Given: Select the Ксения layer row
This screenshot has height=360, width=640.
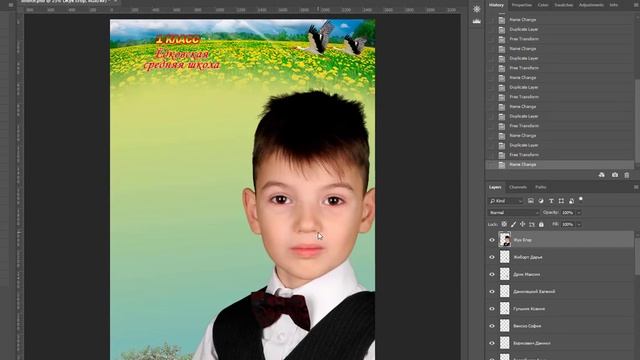Looking at the screenshot, I should [560, 309].
